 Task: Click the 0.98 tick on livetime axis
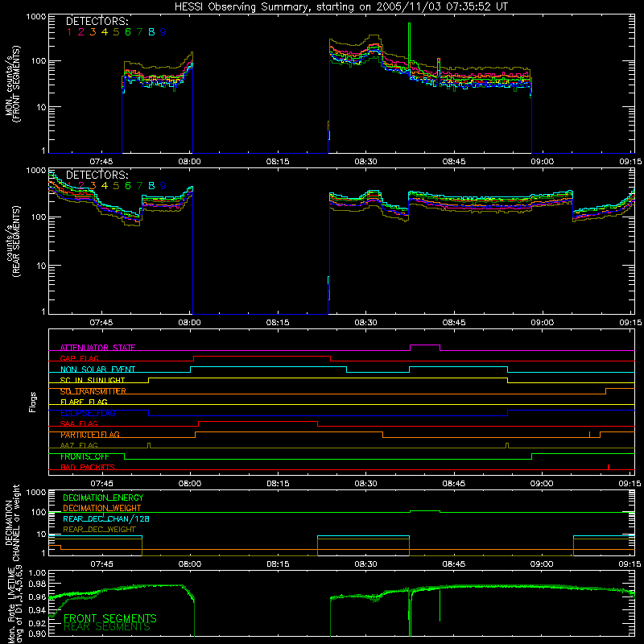[x=38, y=584]
